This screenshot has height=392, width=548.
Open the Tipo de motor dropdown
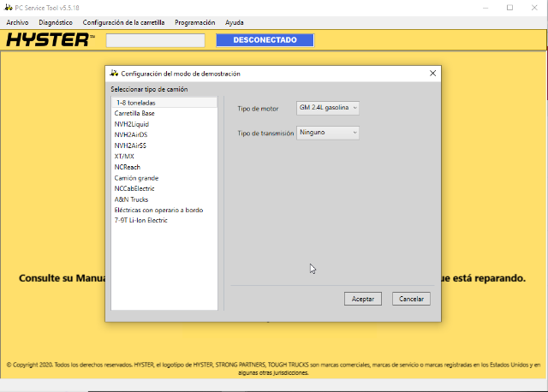pos(328,108)
